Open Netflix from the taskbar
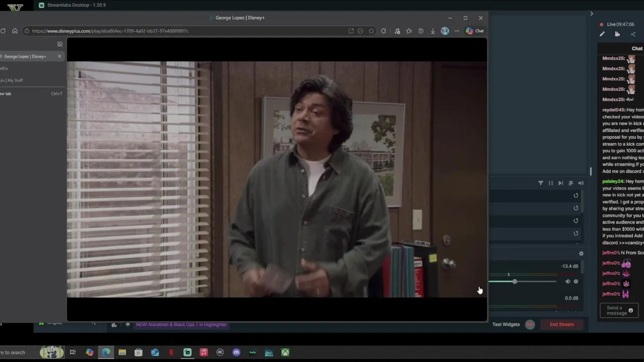This screenshot has width=644, height=362. (x=171, y=352)
